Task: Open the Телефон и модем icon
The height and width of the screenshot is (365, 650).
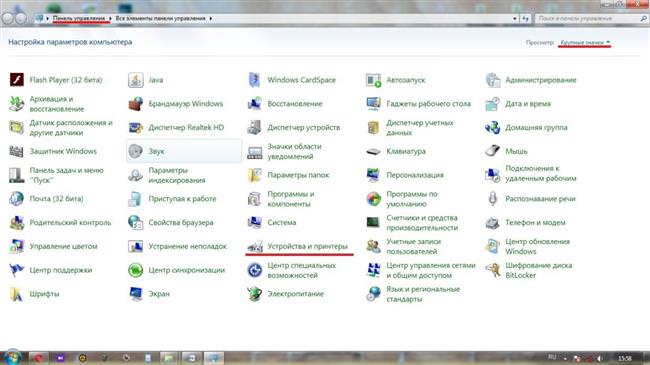Action: (x=492, y=223)
